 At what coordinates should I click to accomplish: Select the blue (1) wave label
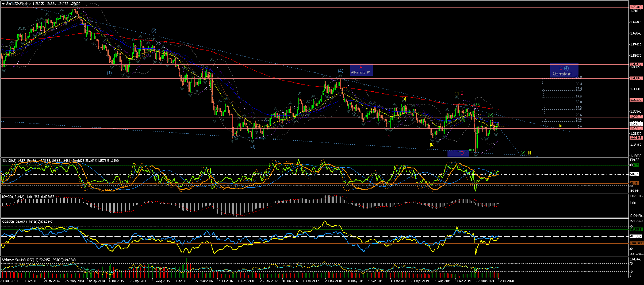click(109, 72)
